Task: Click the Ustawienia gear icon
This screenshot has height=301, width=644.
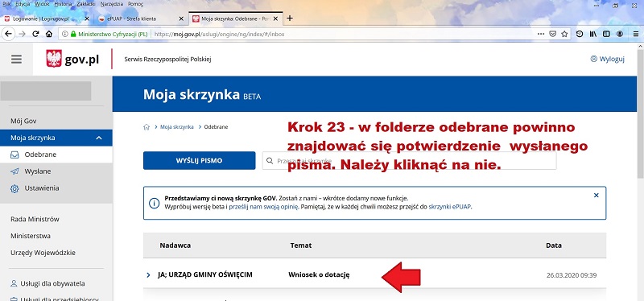Action: click(x=14, y=188)
